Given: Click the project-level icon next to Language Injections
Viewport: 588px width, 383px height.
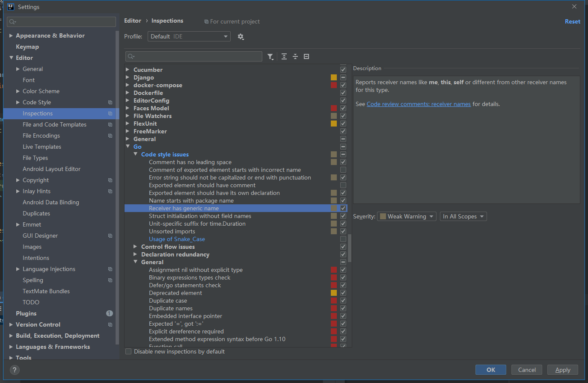Looking at the screenshot, I should click(x=110, y=269).
